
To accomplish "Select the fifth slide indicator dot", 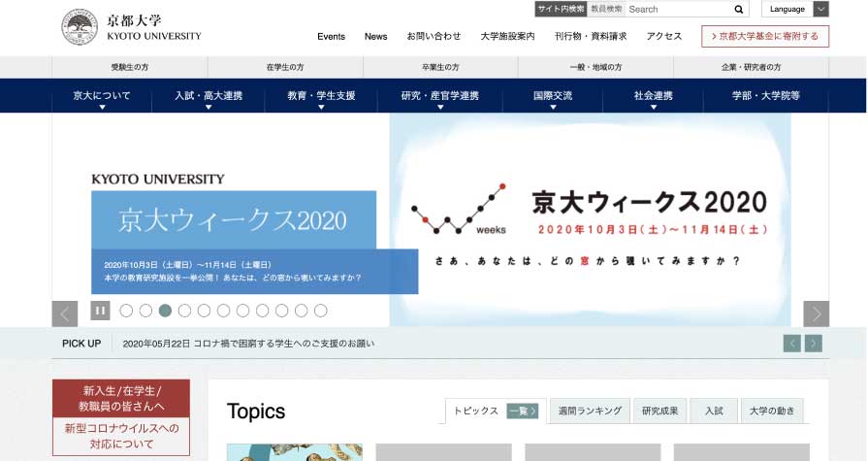I will coord(204,311).
